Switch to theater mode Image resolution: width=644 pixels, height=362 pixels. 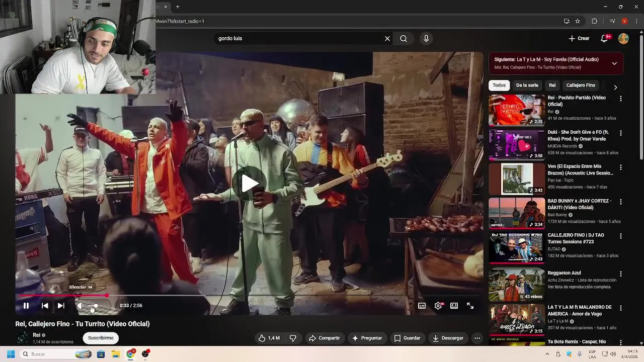click(x=454, y=306)
